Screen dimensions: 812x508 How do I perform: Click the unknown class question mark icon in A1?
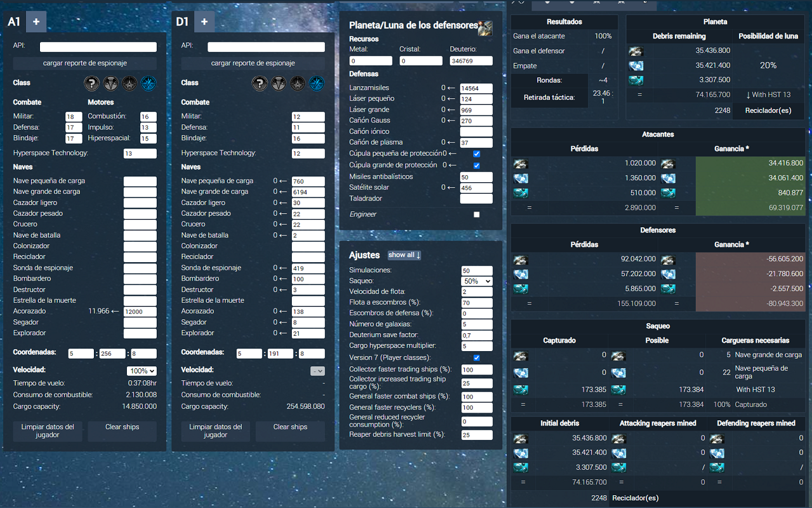(x=91, y=83)
